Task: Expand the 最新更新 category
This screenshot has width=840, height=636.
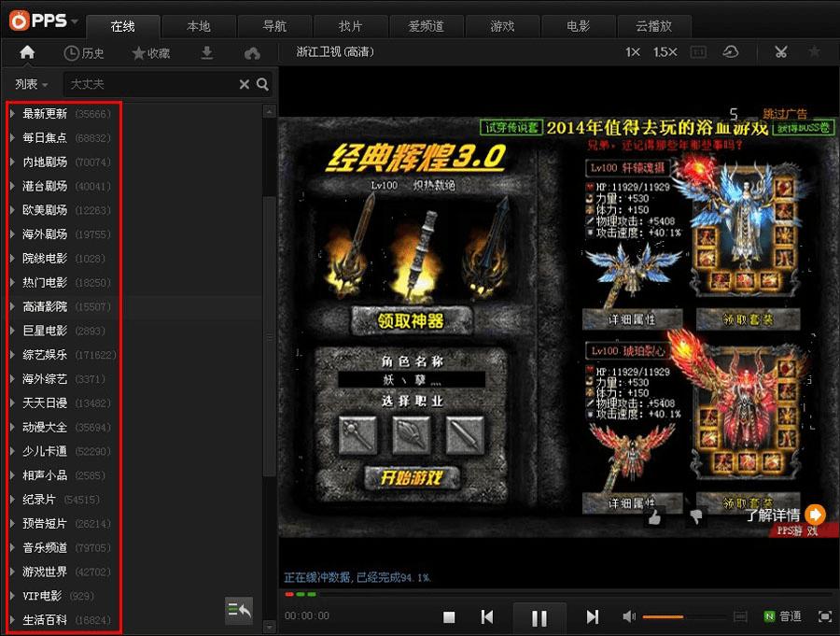Action: (12, 114)
